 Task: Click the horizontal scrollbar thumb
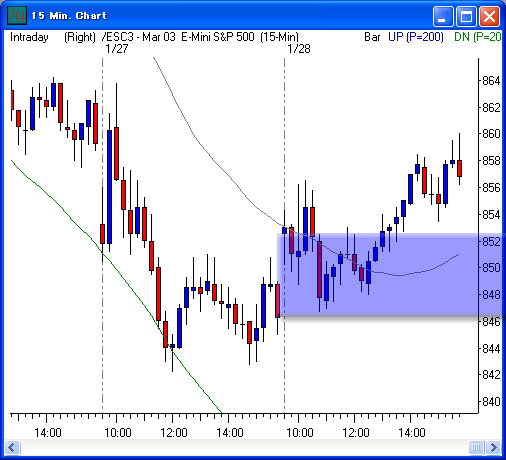tap(476, 447)
